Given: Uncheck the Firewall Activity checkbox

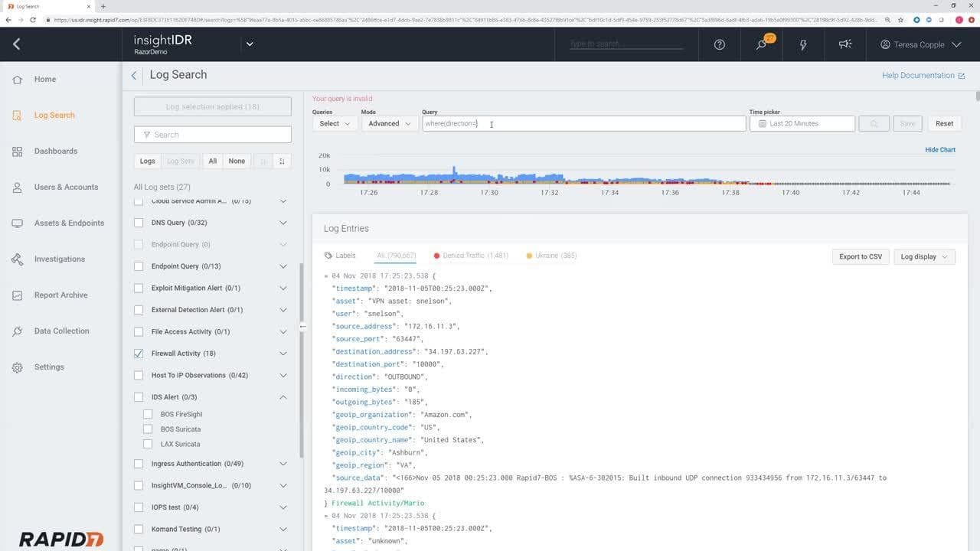Looking at the screenshot, I should pos(139,354).
